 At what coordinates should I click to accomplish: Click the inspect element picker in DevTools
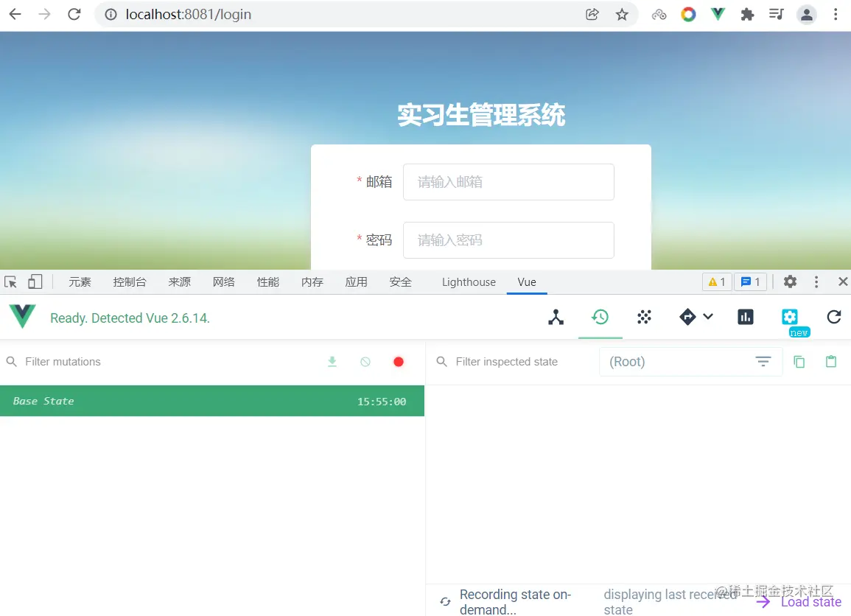point(10,281)
